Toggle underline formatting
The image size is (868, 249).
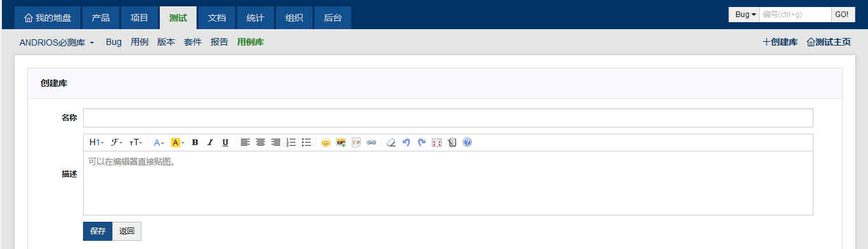click(225, 143)
